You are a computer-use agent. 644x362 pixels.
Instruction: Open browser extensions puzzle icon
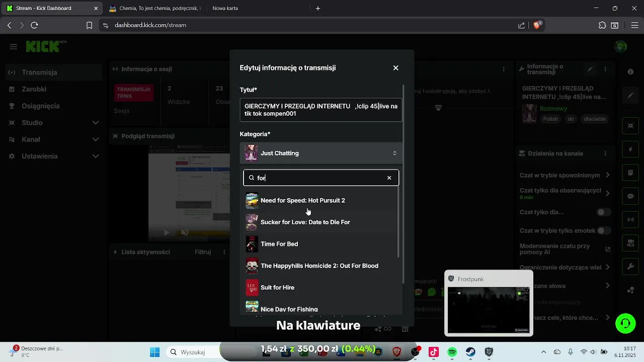coord(602,25)
